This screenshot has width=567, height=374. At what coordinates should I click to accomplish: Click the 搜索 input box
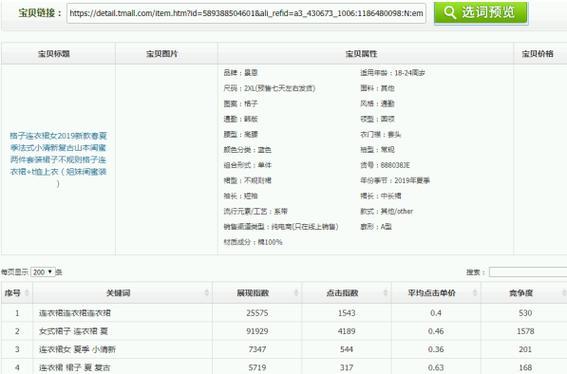[x=528, y=272]
